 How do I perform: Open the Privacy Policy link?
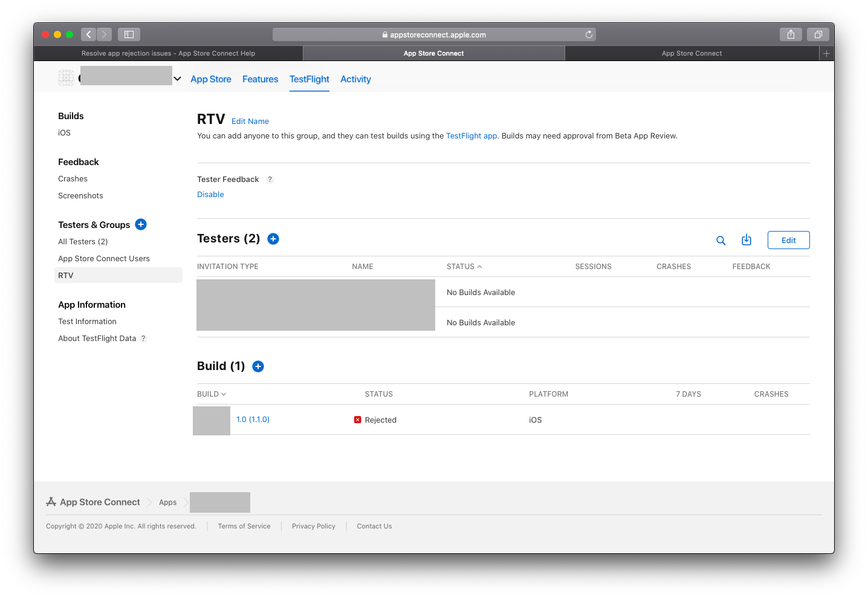314,526
